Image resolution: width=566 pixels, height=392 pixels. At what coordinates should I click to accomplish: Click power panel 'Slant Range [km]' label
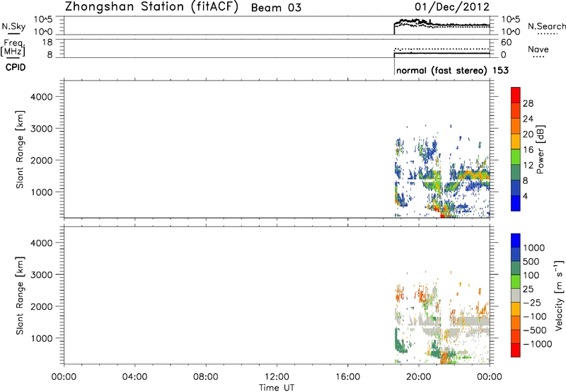click(x=20, y=149)
